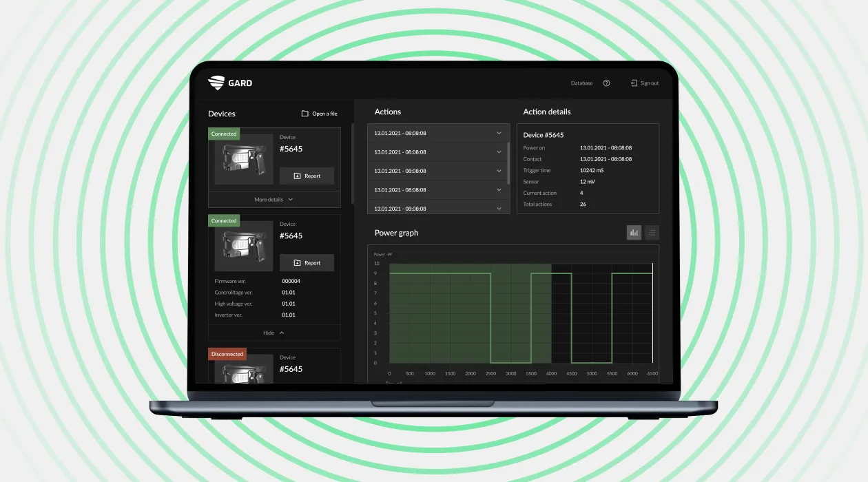
Task: Click the Current action label
Action: [540, 193]
